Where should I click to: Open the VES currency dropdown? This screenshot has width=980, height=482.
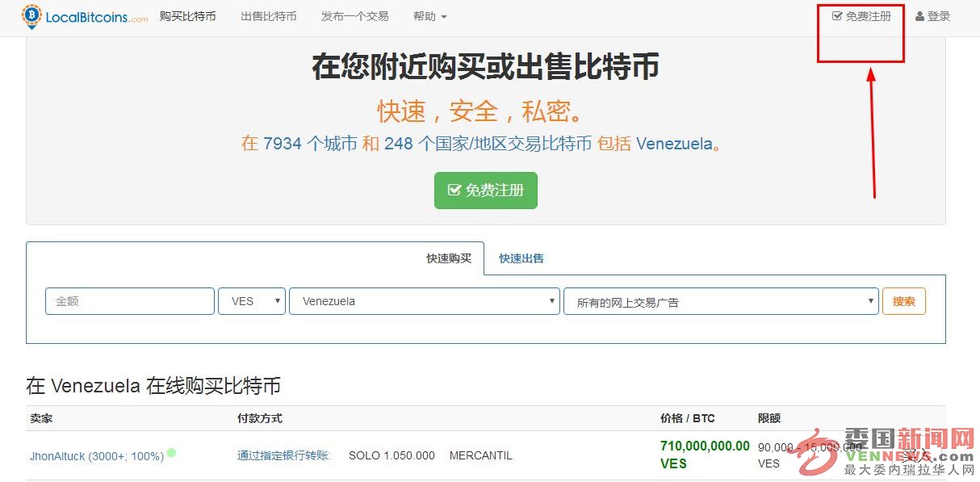pyautogui.click(x=252, y=301)
